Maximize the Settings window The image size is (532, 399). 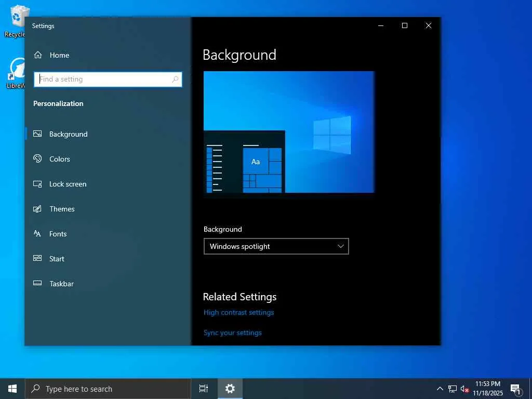pyautogui.click(x=404, y=25)
